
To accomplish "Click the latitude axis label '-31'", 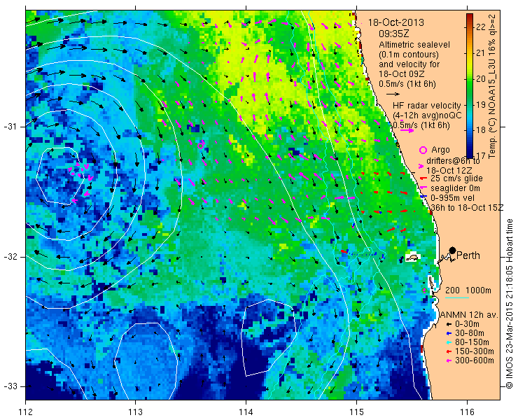I will (x=10, y=127).
